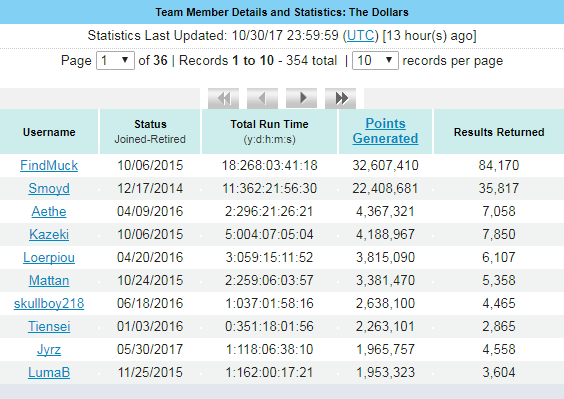Open skullboy218's member profile
The width and height of the screenshot is (564, 399).
[49, 304]
